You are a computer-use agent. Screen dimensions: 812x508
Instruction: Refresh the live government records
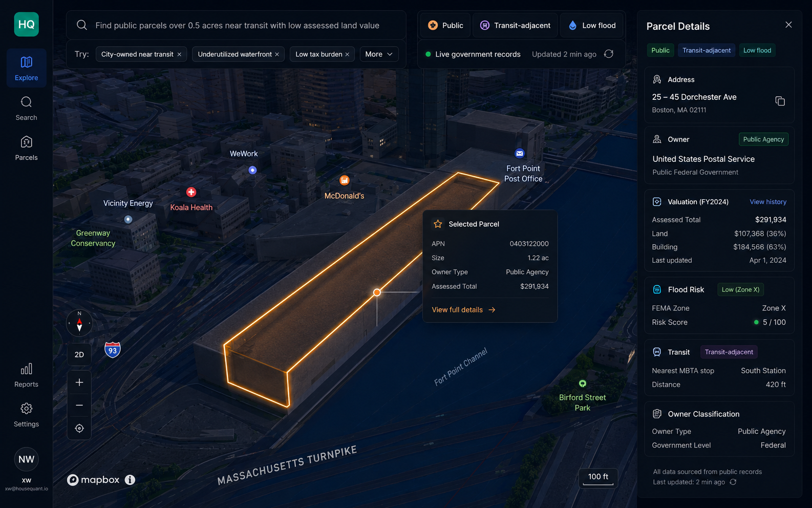pyautogui.click(x=609, y=54)
